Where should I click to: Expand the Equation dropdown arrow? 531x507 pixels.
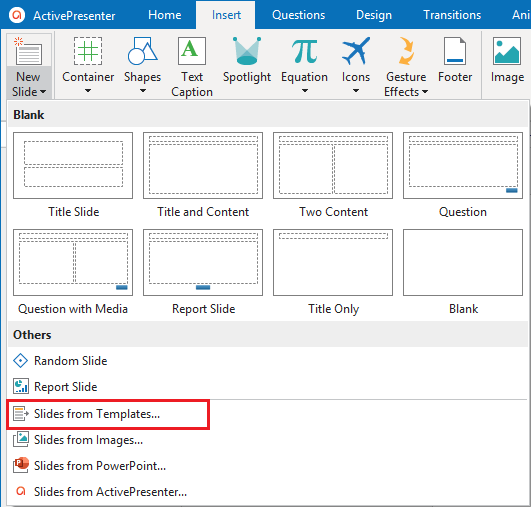click(x=305, y=90)
